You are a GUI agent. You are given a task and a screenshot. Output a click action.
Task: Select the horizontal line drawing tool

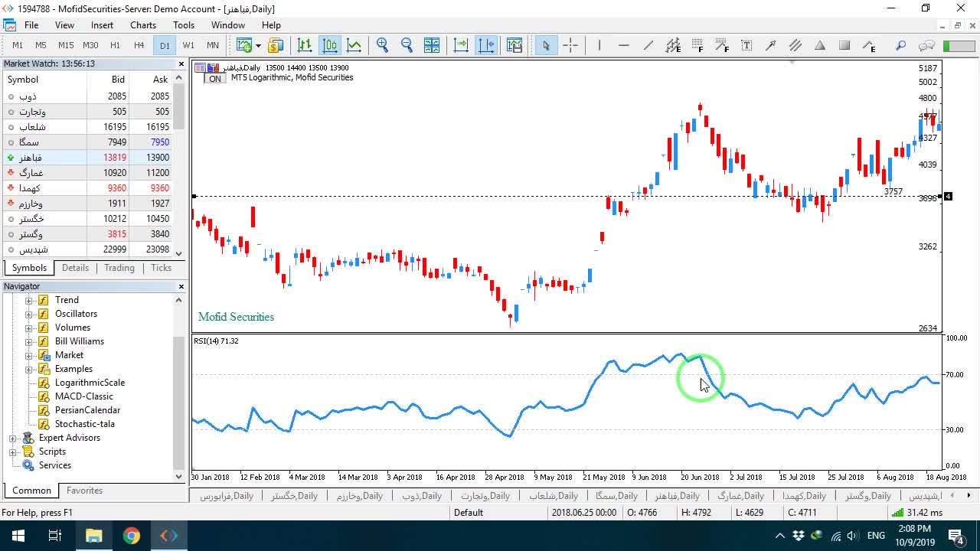[624, 46]
